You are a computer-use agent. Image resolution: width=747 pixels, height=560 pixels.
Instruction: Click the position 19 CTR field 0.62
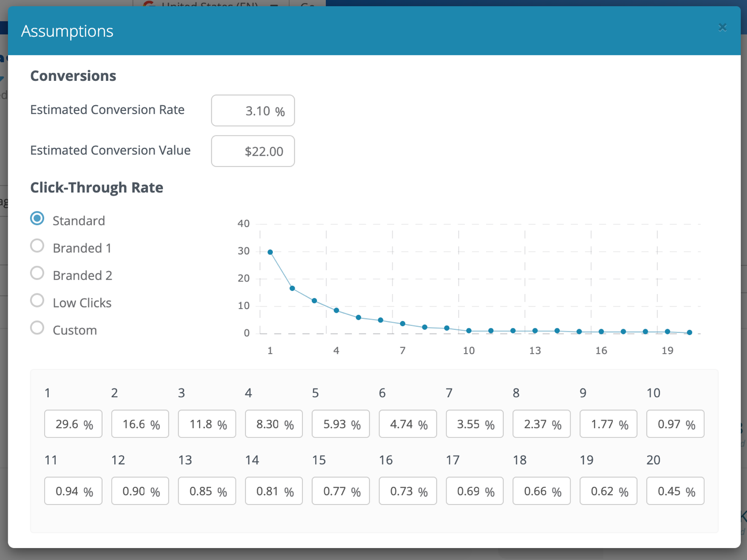click(x=608, y=491)
